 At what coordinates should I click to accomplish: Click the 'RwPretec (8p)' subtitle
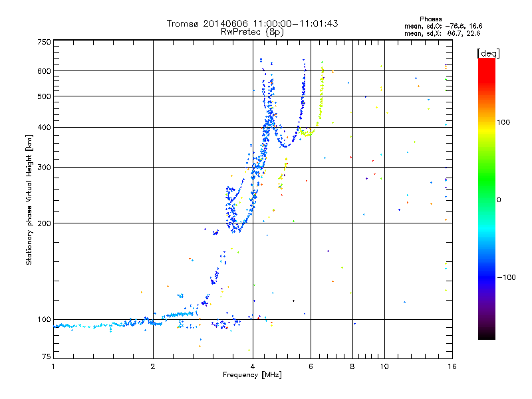(252, 32)
